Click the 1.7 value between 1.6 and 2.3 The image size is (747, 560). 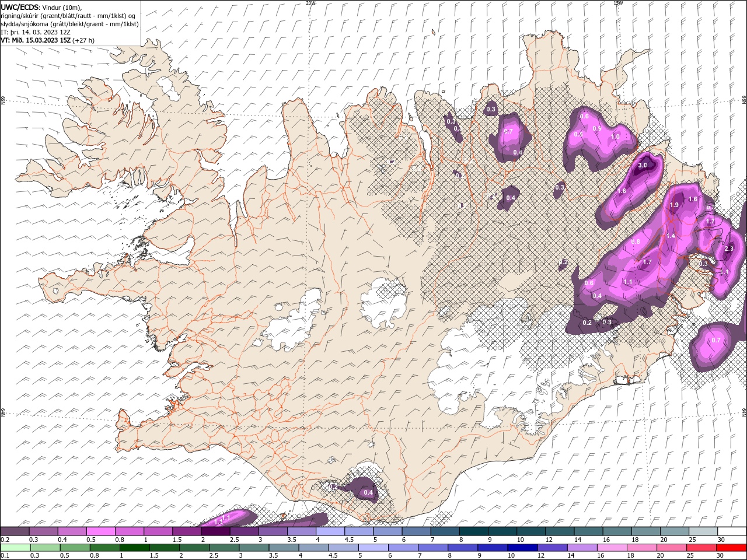710,222
